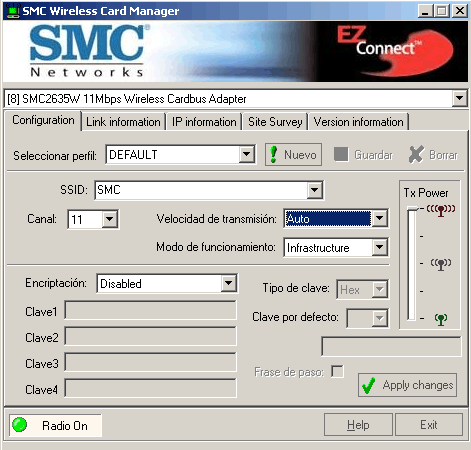Click the Apply changes button
Screen dimensions: 471x450
tap(407, 385)
